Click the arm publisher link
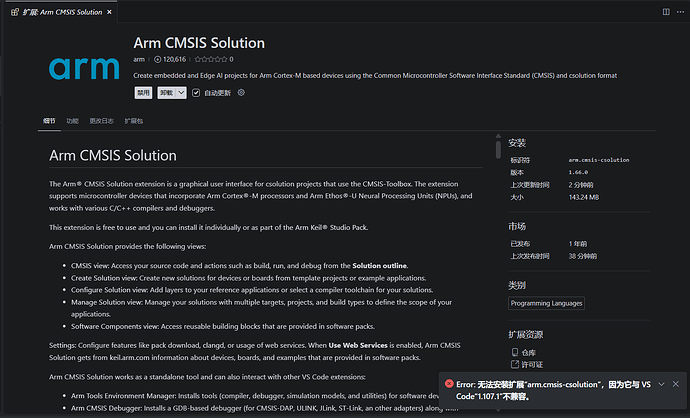This screenshot has height=418, width=690. 139,59
